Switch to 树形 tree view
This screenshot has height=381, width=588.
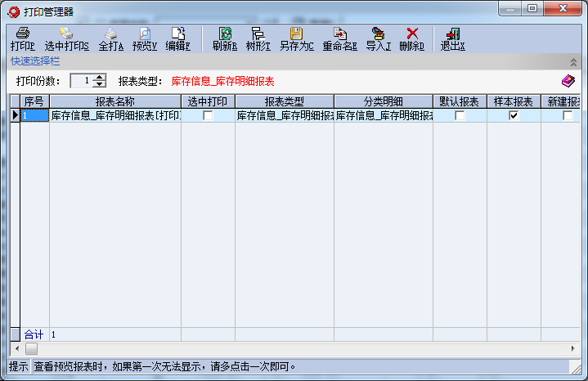point(258,34)
